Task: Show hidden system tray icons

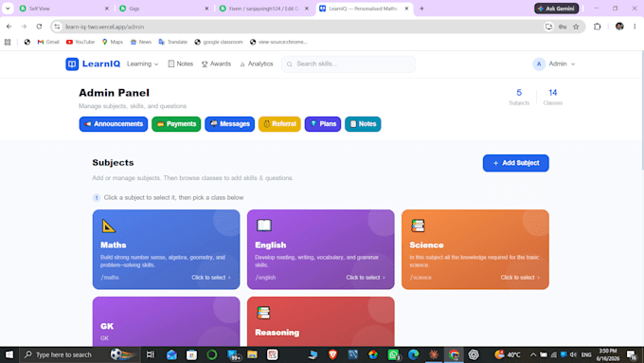Action: 533,354
